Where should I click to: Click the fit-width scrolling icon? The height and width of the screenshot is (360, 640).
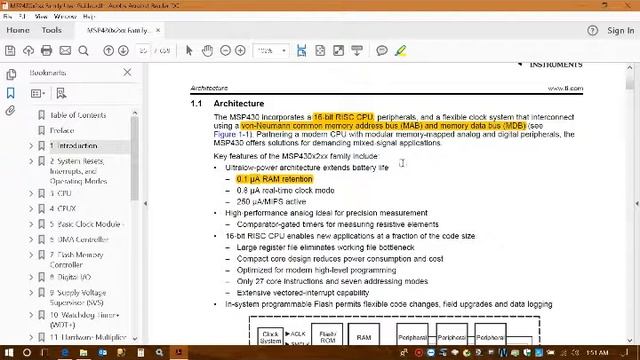302,51
